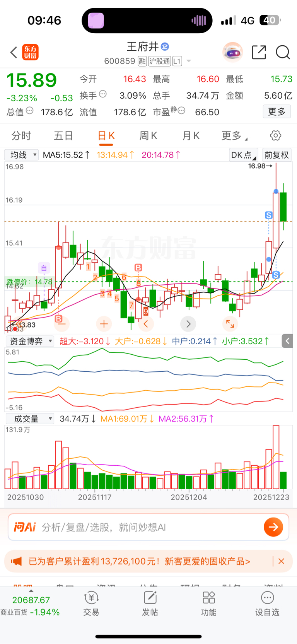Tap the 20251204 date label
297x644 pixels.
click(x=189, y=497)
